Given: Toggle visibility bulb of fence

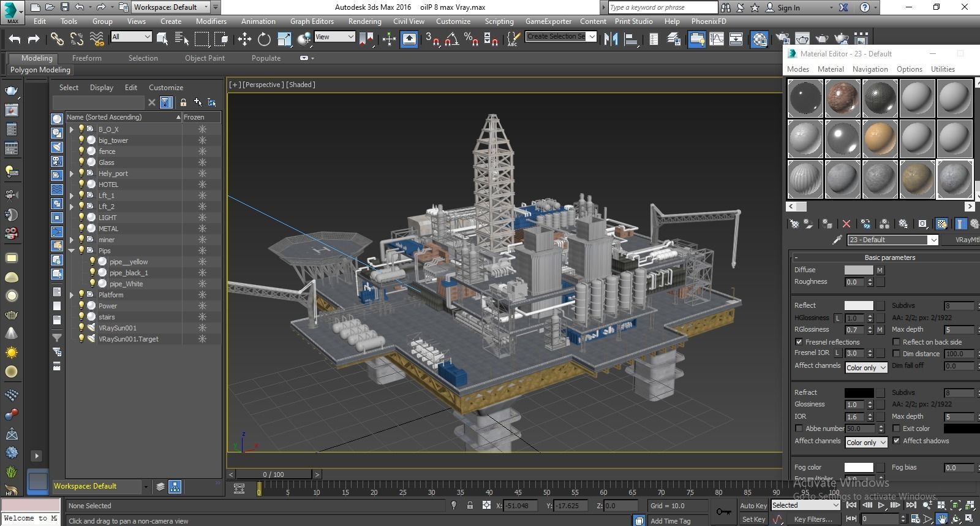Looking at the screenshot, I should pyautogui.click(x=81, y=151).
